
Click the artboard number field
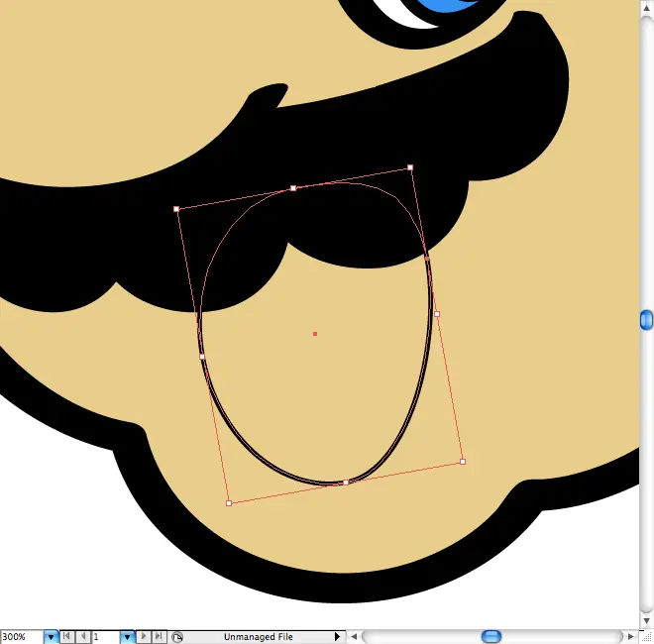pyautogui.click(x=106, y=637)
